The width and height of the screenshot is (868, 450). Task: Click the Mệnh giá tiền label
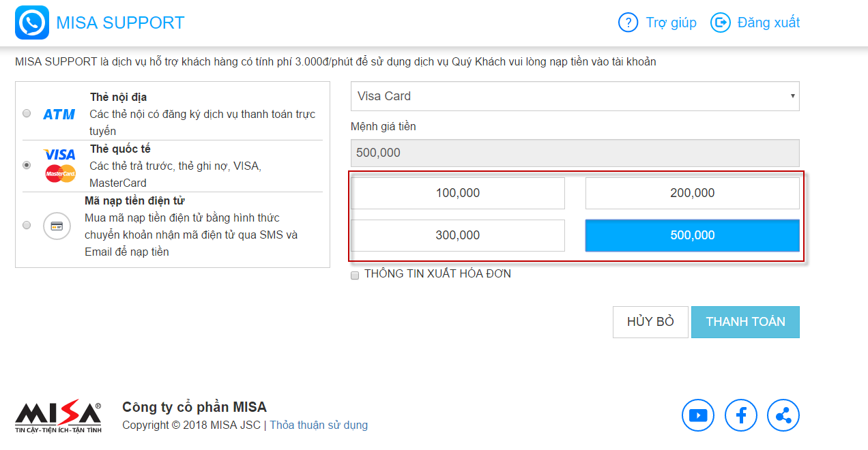384,127
